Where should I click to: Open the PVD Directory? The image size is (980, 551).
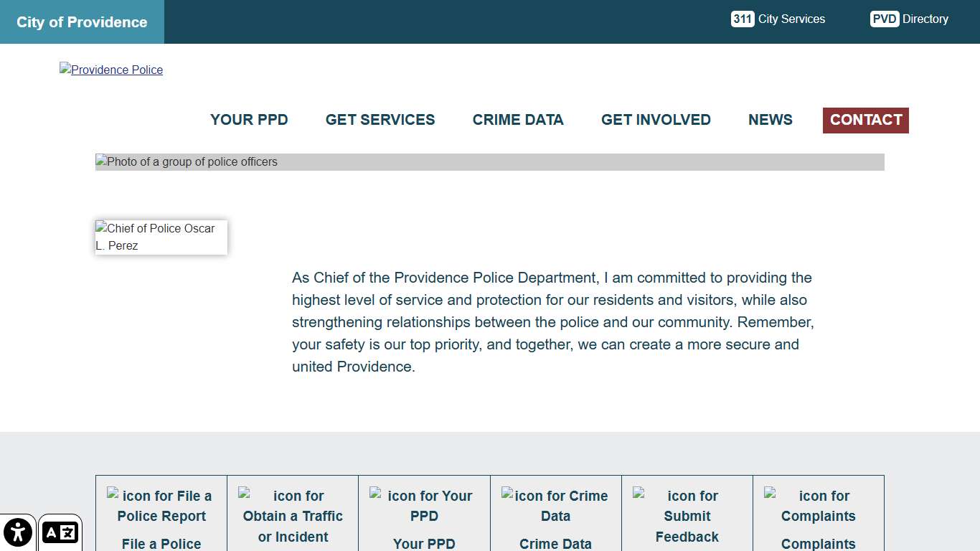click(909, 19)
